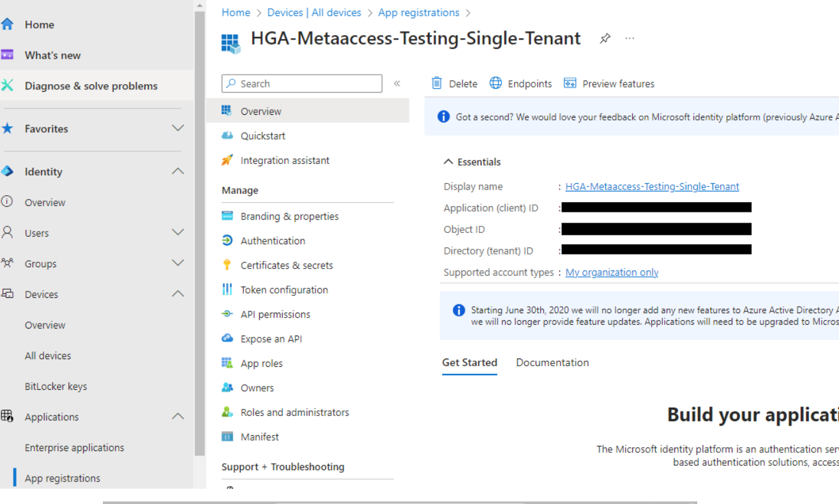
Task: Click the Quickstart cloud icon
Action: 227,135
